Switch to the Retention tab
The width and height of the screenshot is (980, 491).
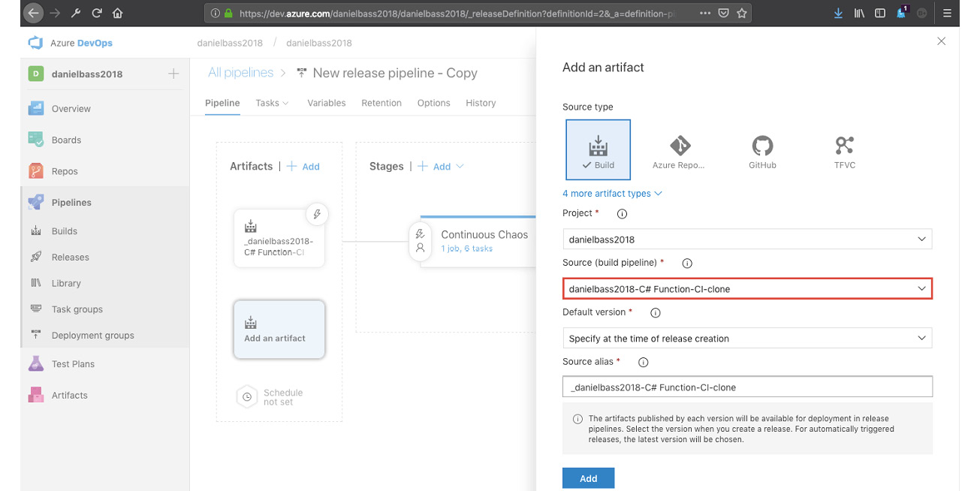[381, 103]
